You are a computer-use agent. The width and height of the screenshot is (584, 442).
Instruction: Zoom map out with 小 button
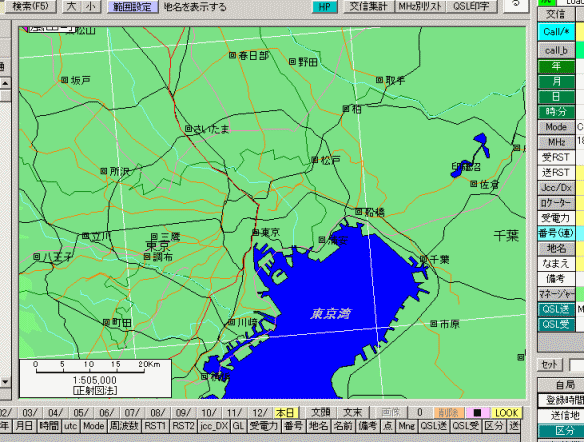coord(91,6)
